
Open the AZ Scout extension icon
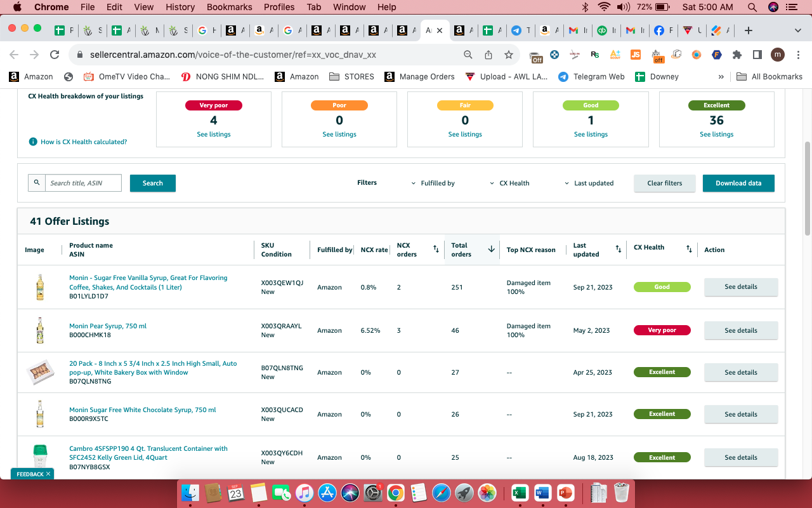[x=615, y=55]
